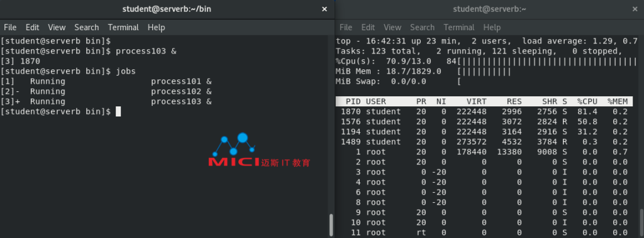This screenshot has width=644, height=238.
Task: Open Search menu in the top terminal window
Action: pos(422,28)
